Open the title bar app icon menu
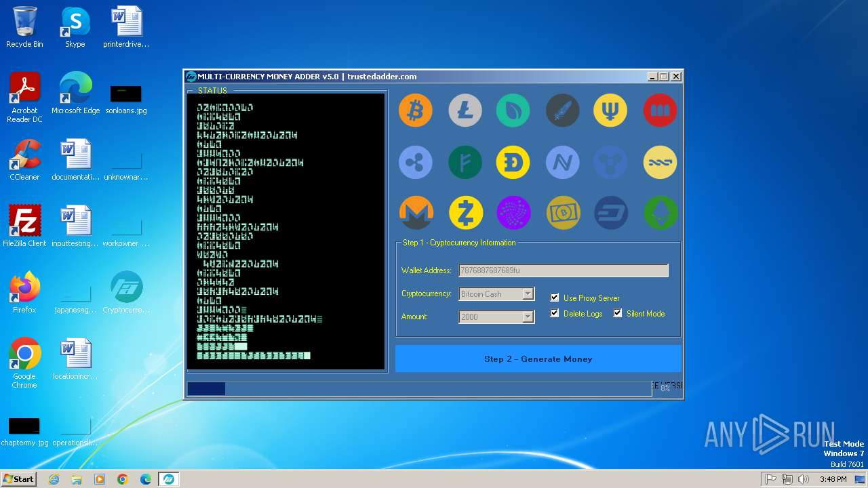The width and height of the screenshot is (868, 488). pos(191,77)
